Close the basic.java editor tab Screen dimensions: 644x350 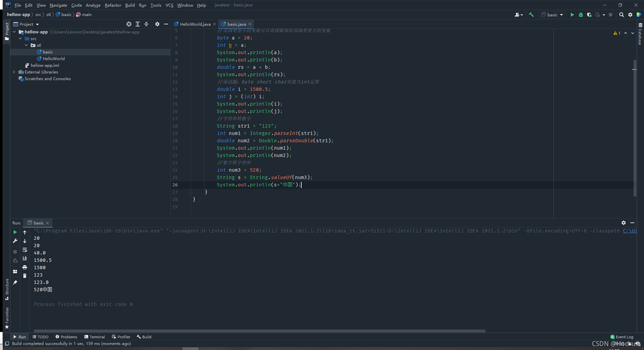coord(250,24)
